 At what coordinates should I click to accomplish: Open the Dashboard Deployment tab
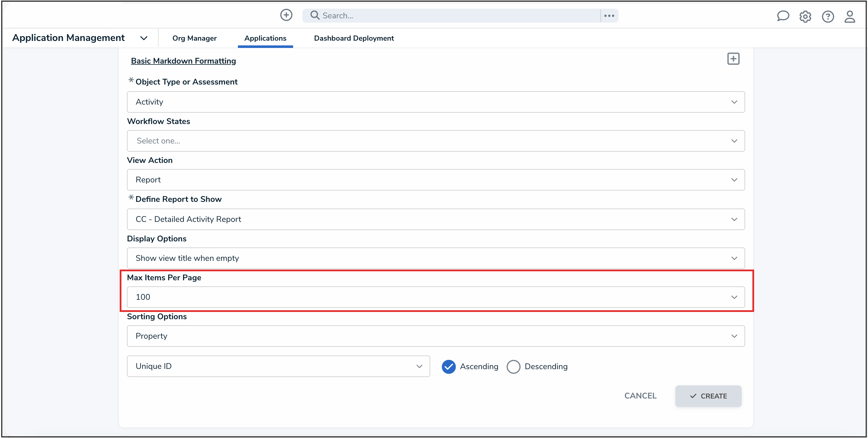pyautogui.click(x=354, y=38)
